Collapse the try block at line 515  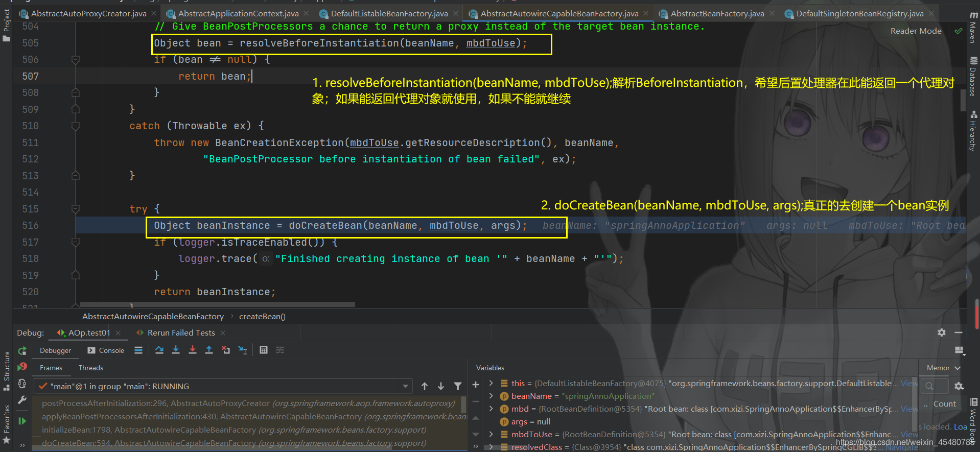pos(76,209)
